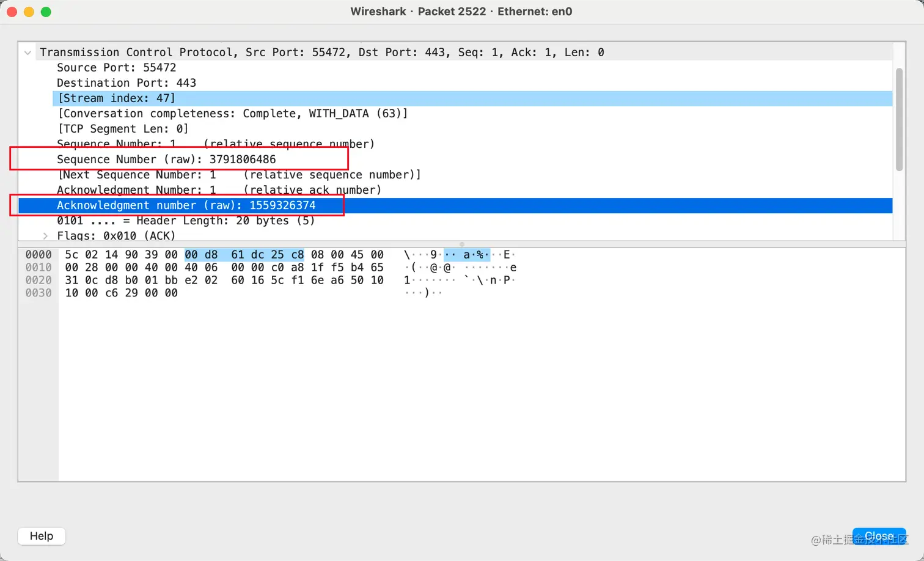
Task: Select the Next Sequence Number row
Action: point(472,175)
